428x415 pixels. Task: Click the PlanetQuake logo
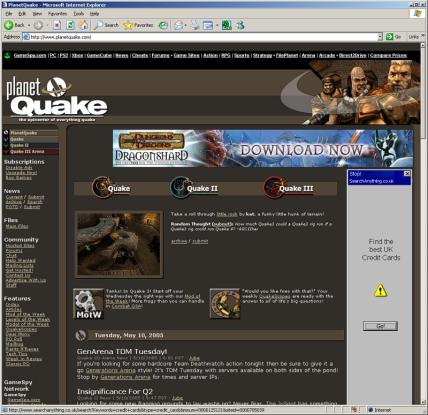click(x=56, y=99)
